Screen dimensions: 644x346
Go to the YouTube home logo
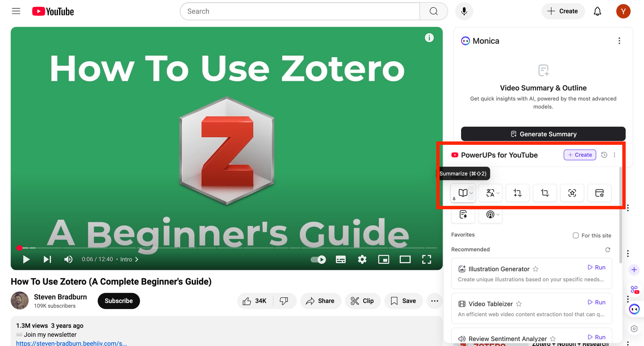click(53, 12)
